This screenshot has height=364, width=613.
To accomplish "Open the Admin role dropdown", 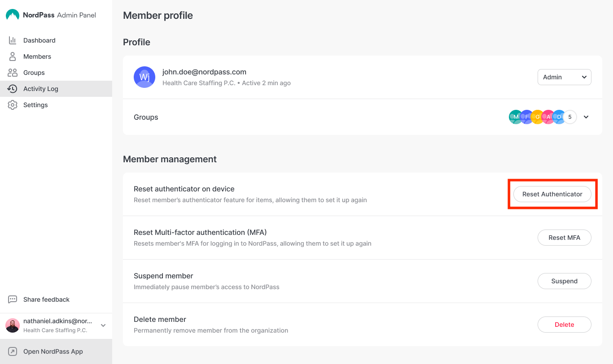I will 564,77.
